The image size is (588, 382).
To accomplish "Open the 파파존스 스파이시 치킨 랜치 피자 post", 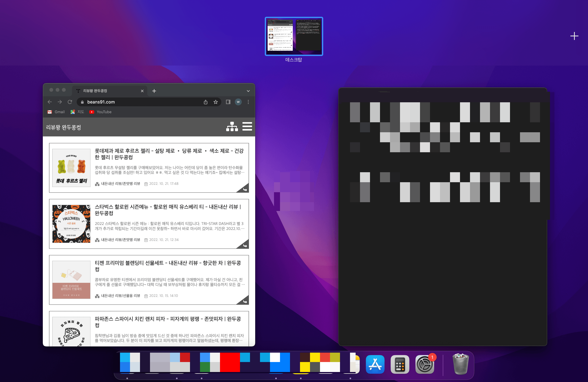I will pos(168,322).
